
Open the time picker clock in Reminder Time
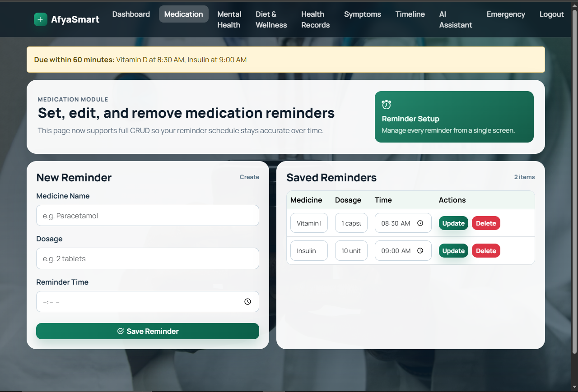click(x=247, y=302)
